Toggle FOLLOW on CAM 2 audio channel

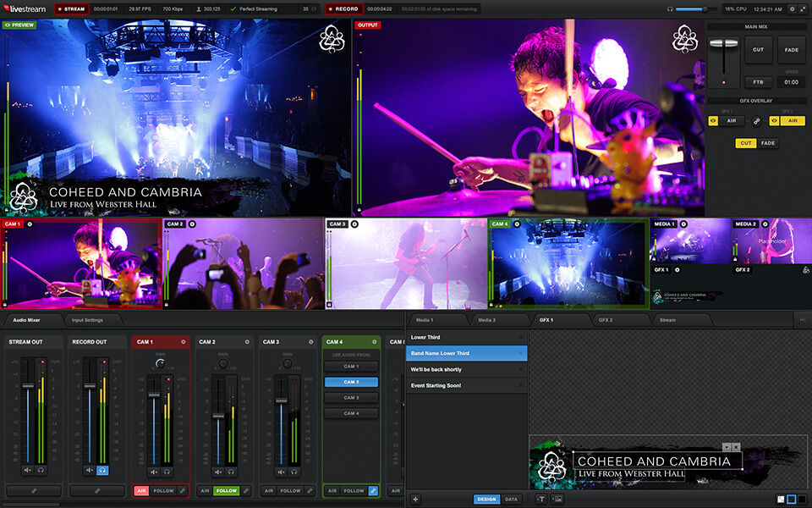[x=227, y=490]
